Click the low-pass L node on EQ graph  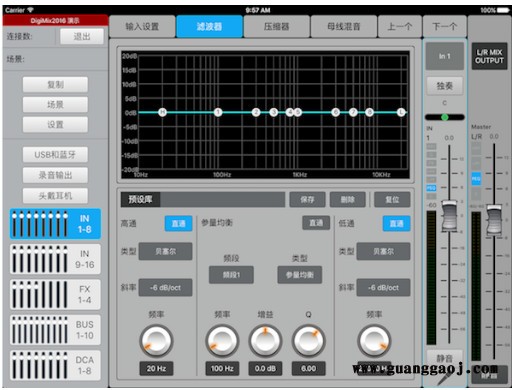(401, 112)
